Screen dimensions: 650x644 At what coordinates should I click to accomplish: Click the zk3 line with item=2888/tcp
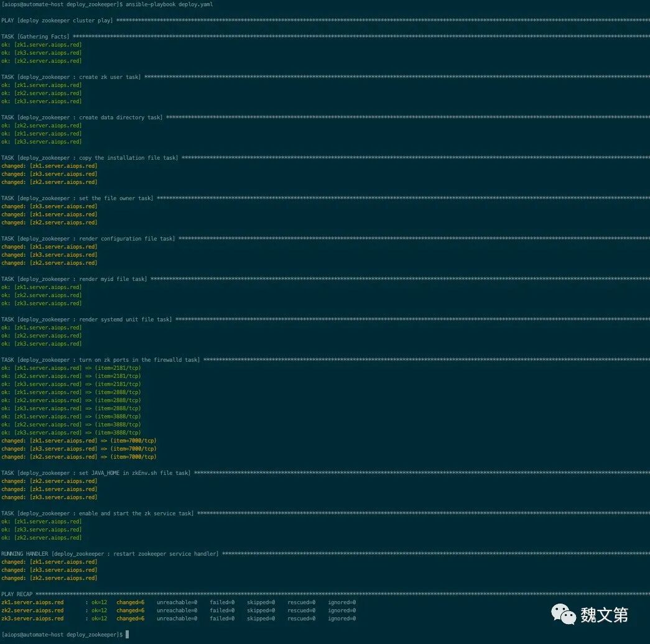click(x=71, y=408)
